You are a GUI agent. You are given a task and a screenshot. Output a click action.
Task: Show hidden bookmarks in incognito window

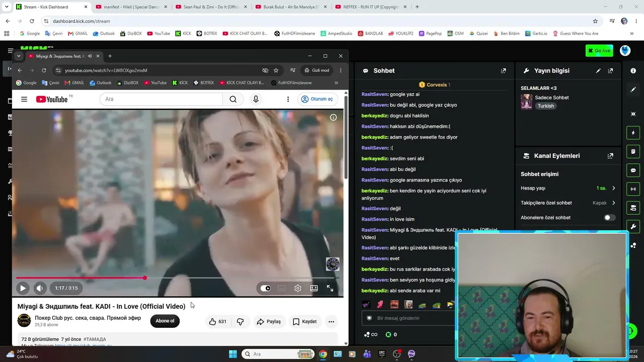tap(336, 82)
